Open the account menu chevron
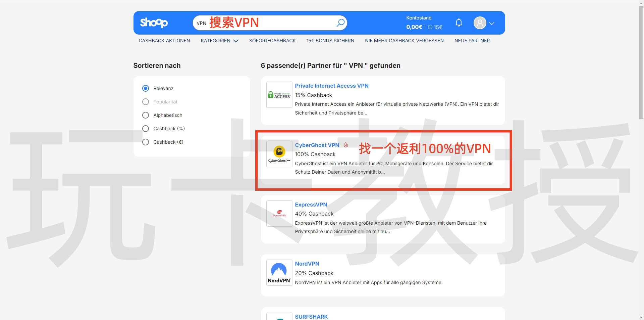644x320 pixels. (492, 23)
